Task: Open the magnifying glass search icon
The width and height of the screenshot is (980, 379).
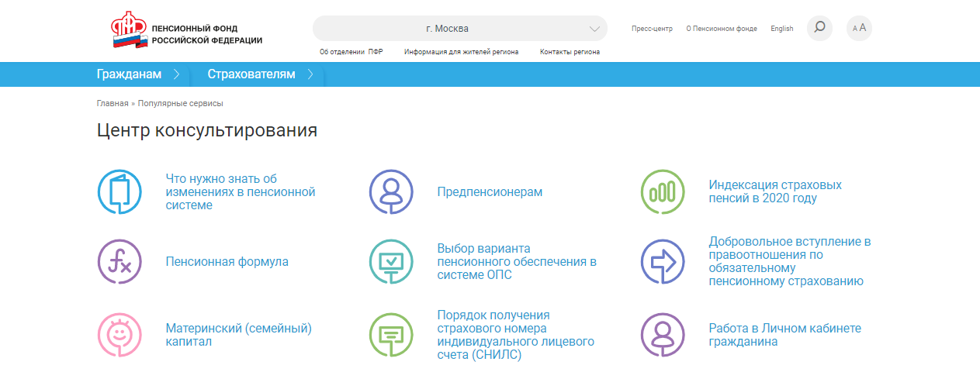Action: (x=819, y=29)
